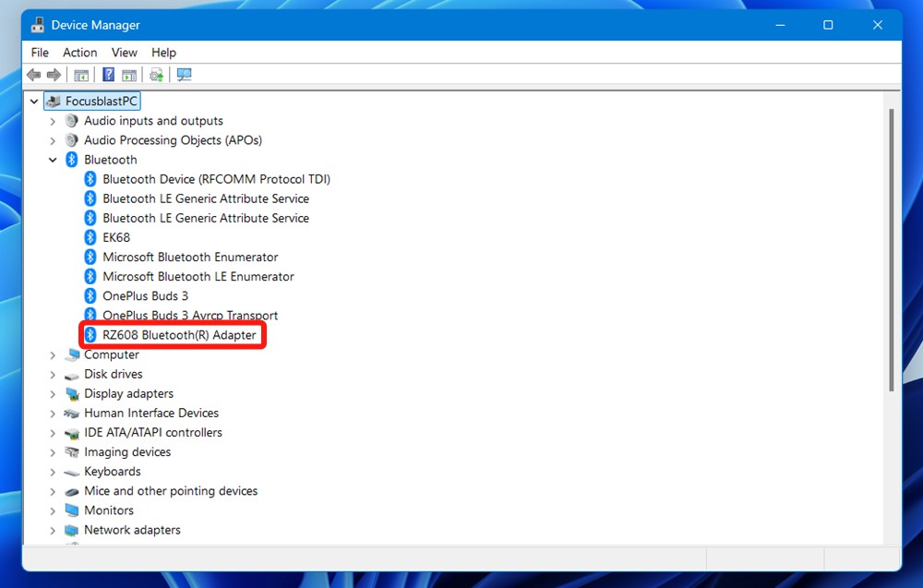Collapse the Bluetooth category
Image resolution: width=923 pixels, height=588 pixels.
coord(53,159)
